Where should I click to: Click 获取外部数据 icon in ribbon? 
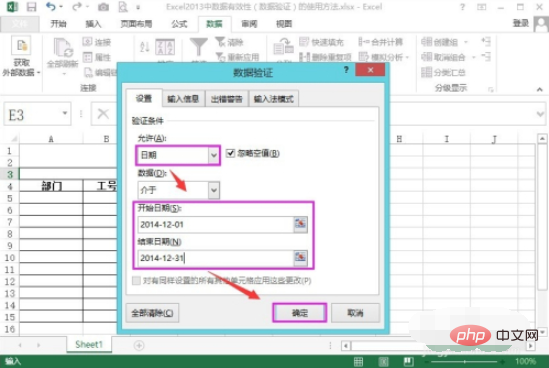pyautogui.click(x=21, y=46)
